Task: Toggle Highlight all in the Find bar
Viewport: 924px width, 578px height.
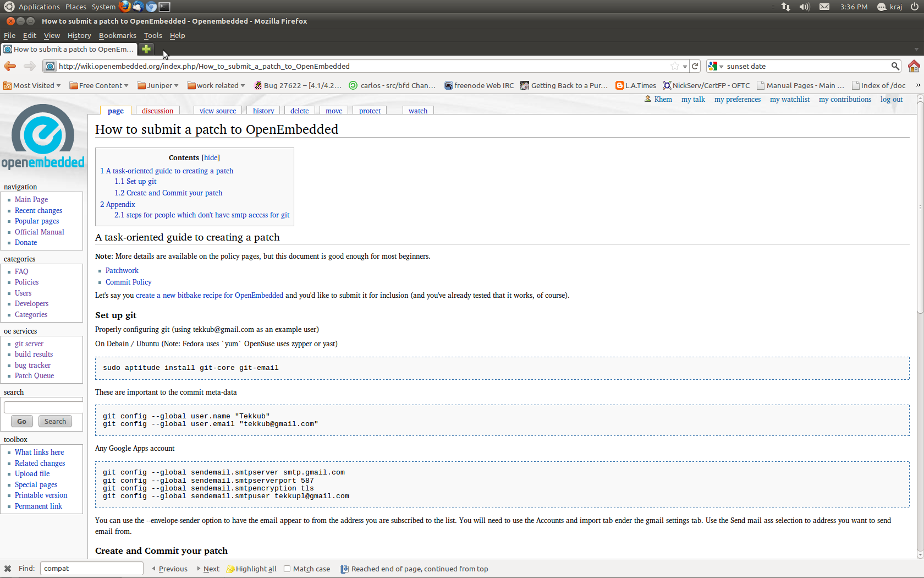Action: pos(251,569)
